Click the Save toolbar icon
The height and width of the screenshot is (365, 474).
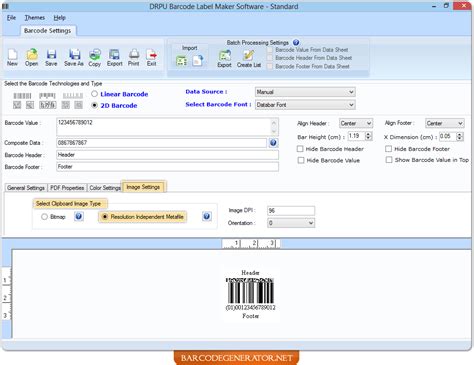pyautogui.click(x=51, y=54)
